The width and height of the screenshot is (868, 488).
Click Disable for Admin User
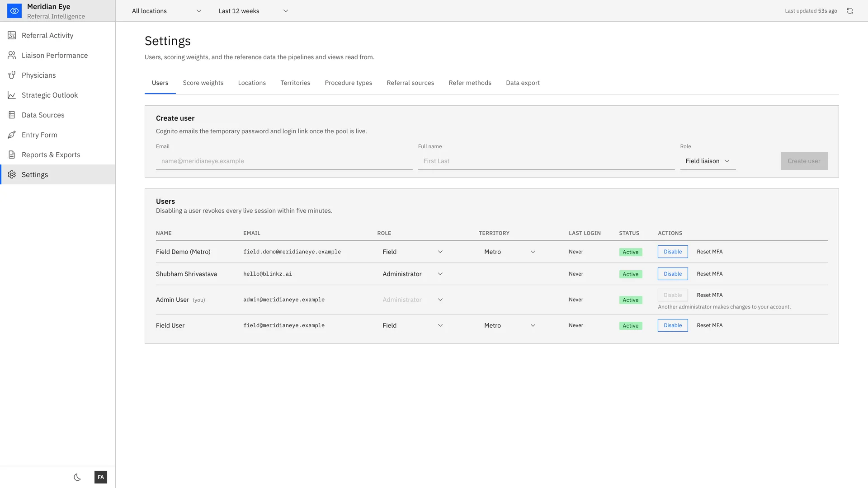tap(673, 295)
